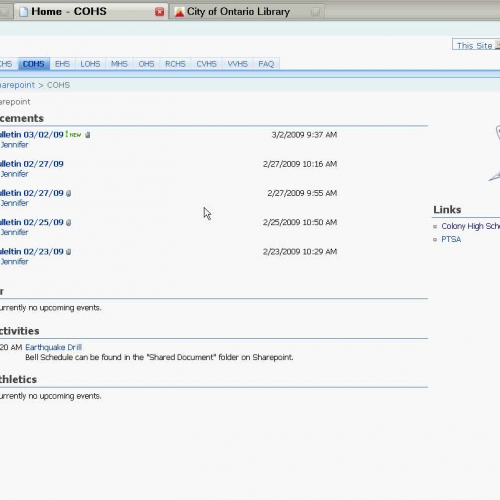The height and width of the screenshot is (500, 500).
Task: Open the LOHS site tab
Action: 90,64
